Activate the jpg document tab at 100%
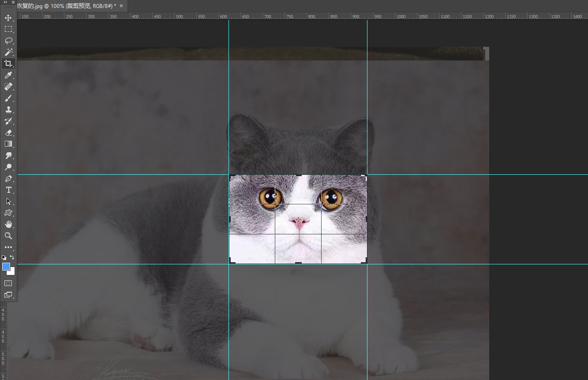This screenshot has width=588, height=380. coord(67,6)
